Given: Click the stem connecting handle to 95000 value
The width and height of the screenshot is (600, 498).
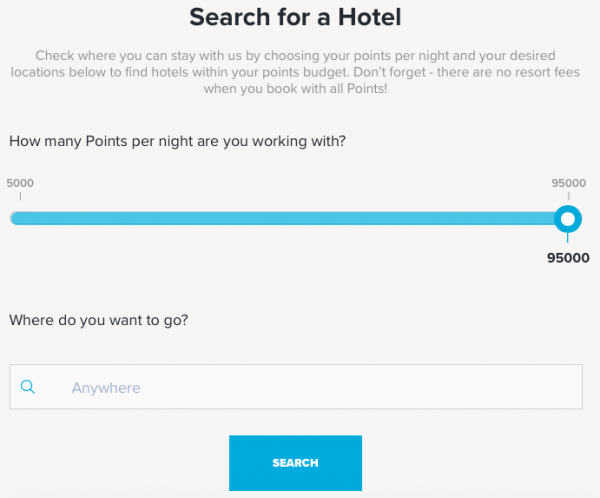Looking at the screenshot, I should [x=568, y=238].
